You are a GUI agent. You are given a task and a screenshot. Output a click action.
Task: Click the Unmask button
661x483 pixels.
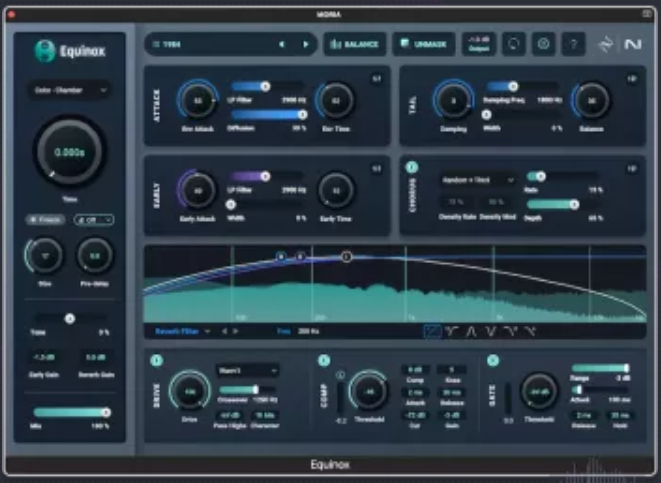pyautogui.click(x=424, y=44)
